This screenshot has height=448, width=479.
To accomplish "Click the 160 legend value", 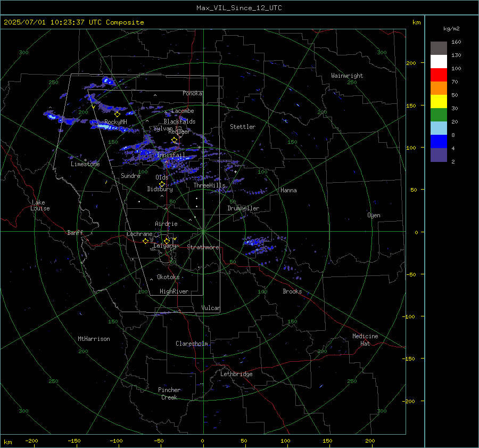I will tap(456, 42).
